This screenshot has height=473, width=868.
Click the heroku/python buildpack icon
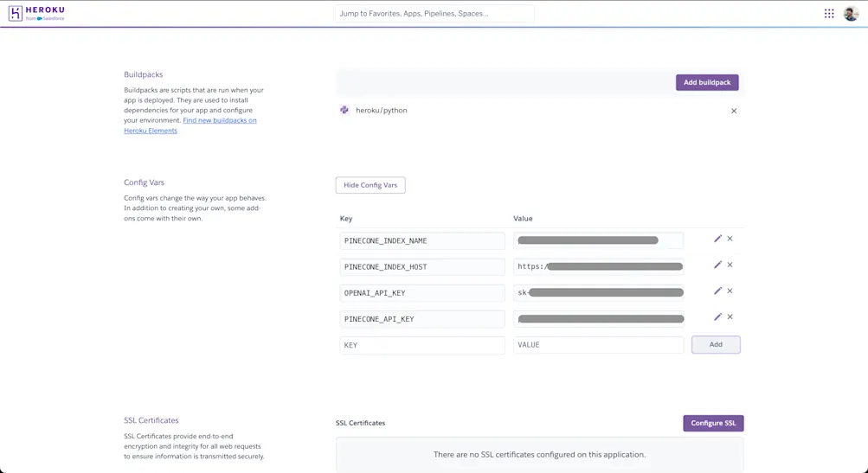click(x=344, y=110)
